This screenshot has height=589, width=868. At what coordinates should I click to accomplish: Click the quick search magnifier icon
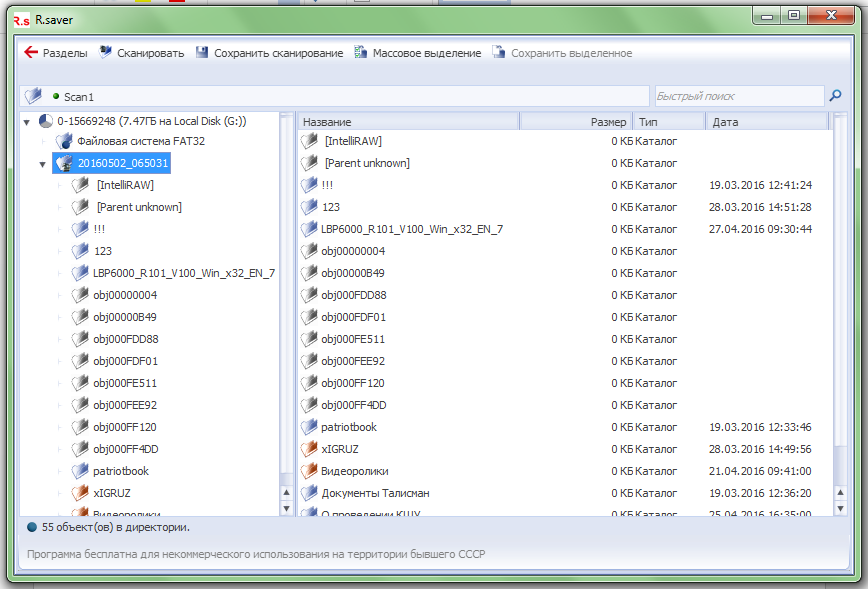click(835, 96)
